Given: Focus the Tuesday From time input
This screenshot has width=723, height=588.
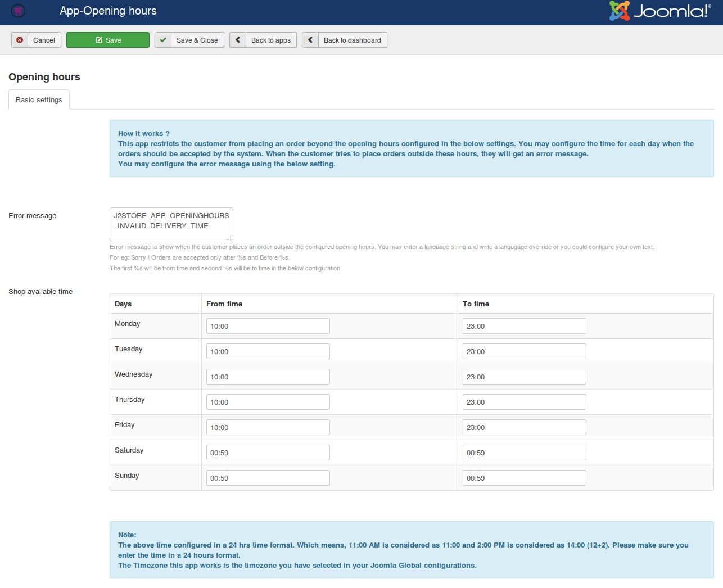Looking at the screenshot, I should pos(268,351).
